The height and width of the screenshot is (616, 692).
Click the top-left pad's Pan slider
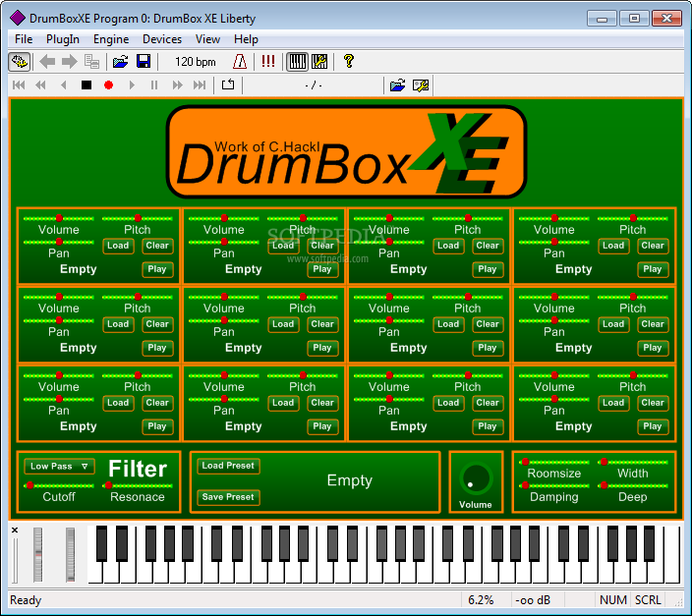tap(59, 242)
